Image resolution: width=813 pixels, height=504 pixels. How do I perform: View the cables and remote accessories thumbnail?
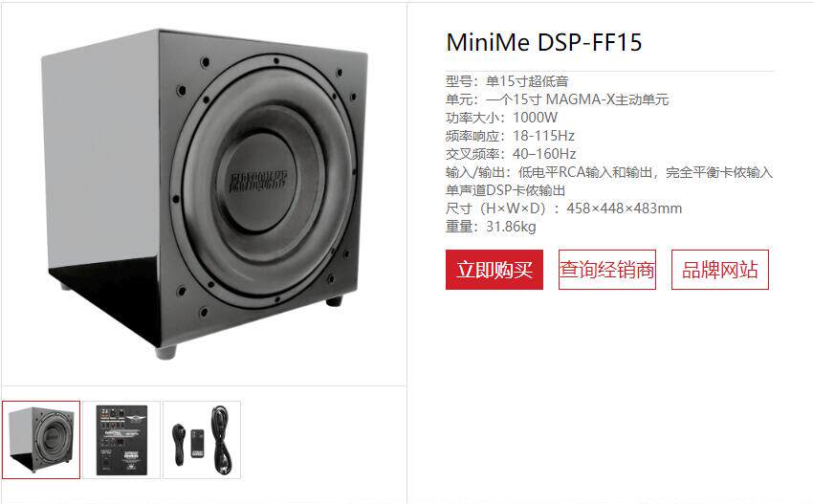point(202,440)
